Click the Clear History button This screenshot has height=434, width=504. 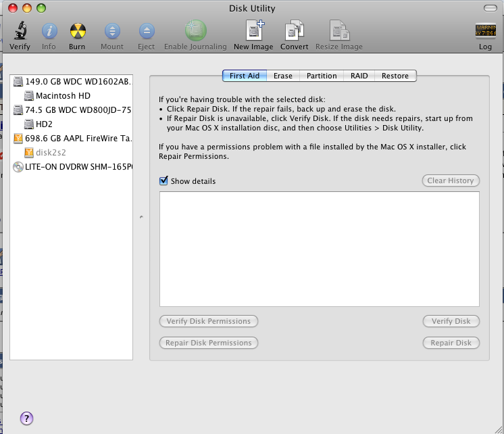pos(451,180)
